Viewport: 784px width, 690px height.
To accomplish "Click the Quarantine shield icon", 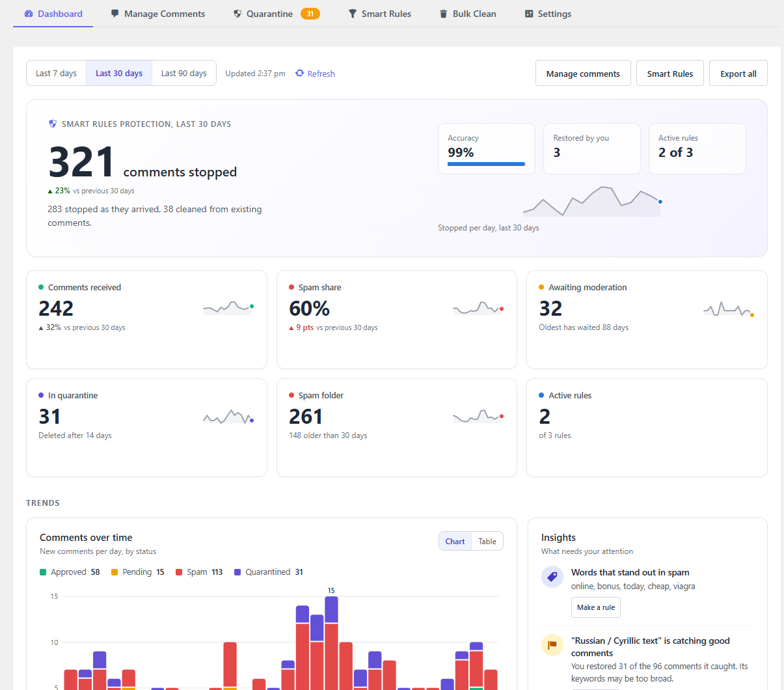I will [237, 14].
